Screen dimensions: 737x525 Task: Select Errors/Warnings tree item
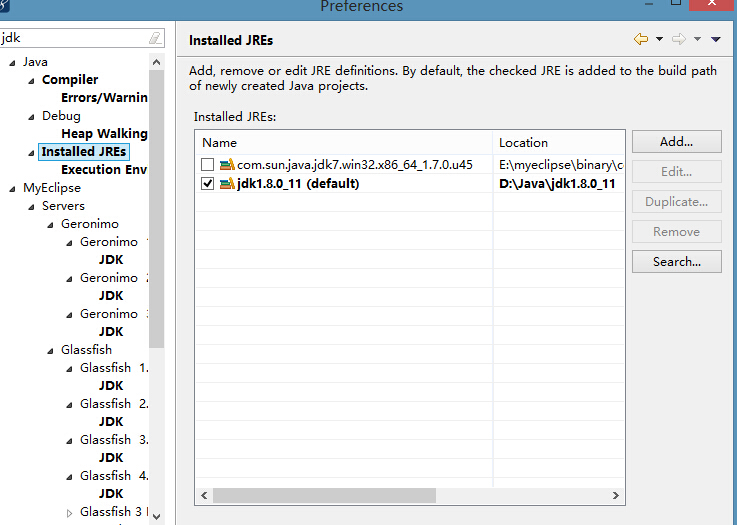(104, 97)
